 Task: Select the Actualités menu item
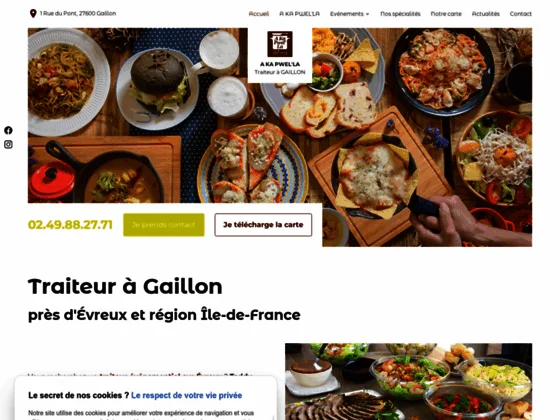click(485, 14)
